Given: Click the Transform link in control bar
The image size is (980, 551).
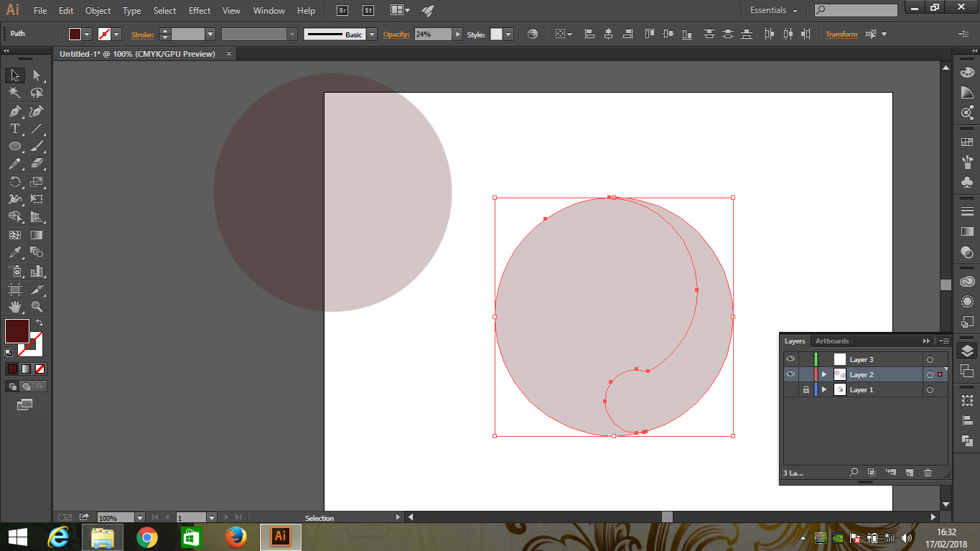Looking at the screenshot, I should (841, 34).
